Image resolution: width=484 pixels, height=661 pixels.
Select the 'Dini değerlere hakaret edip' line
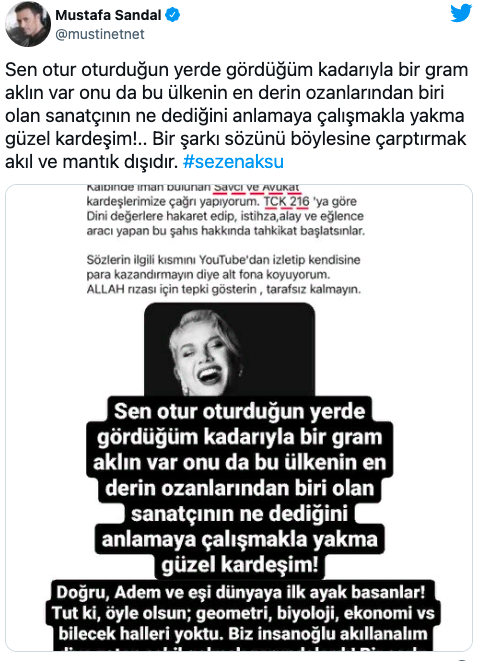225,216
